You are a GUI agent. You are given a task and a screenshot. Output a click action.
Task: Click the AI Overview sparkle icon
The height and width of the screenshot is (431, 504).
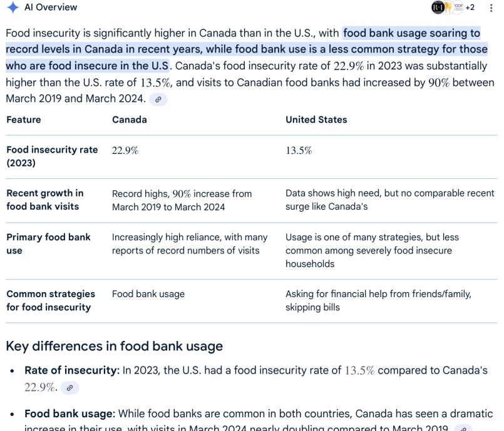tap(13, 8)
